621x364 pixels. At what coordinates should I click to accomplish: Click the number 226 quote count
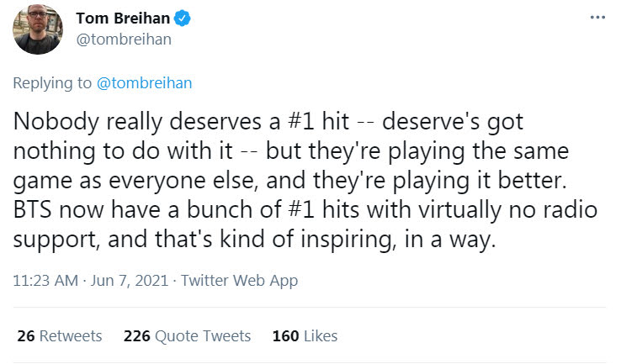(136, 335)
